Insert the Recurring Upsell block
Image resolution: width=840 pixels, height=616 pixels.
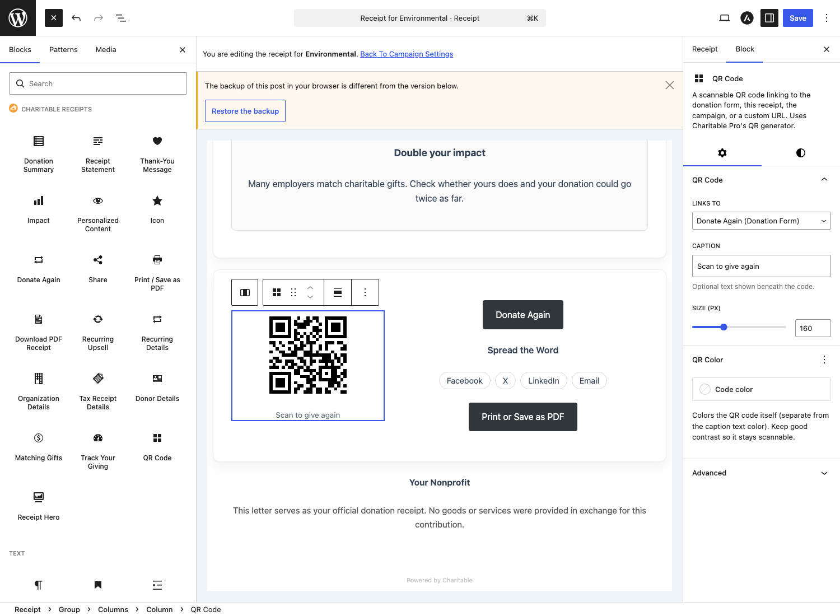click(x=98, y=333)
